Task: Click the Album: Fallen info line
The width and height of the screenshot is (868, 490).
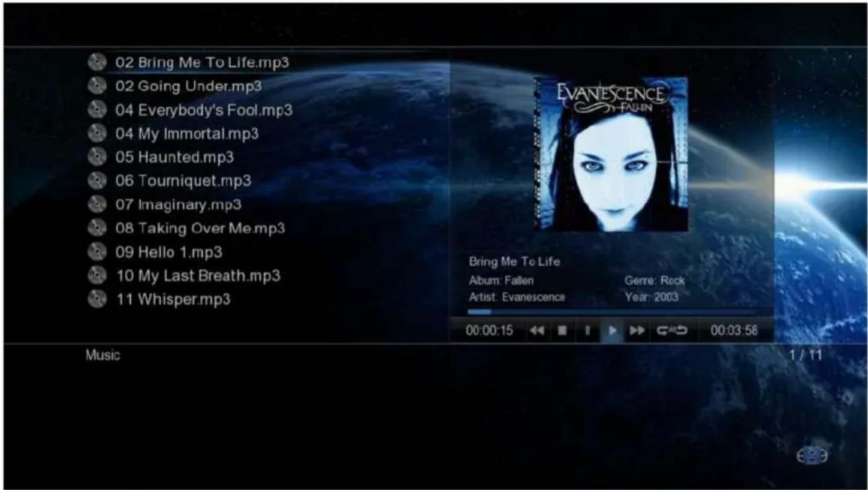Action: tap(501, 280)
